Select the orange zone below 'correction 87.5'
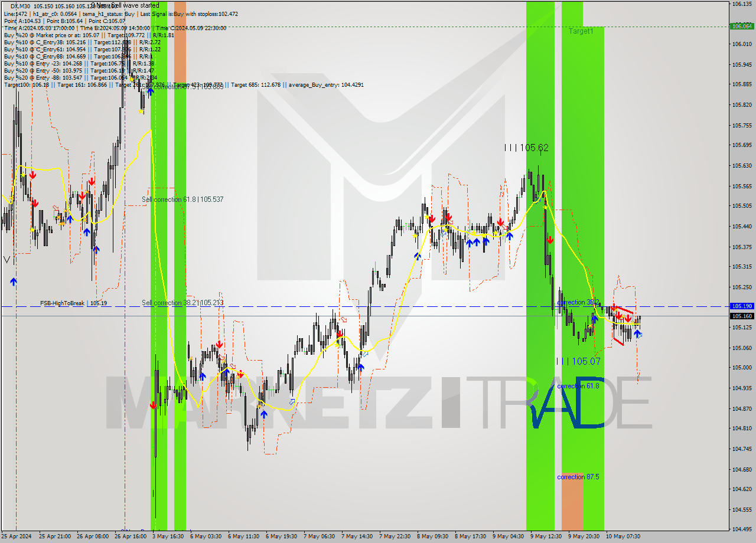Image resolution: width=756 pixels, height=543 pixels. pyautogui.click(x=572, y=501)
